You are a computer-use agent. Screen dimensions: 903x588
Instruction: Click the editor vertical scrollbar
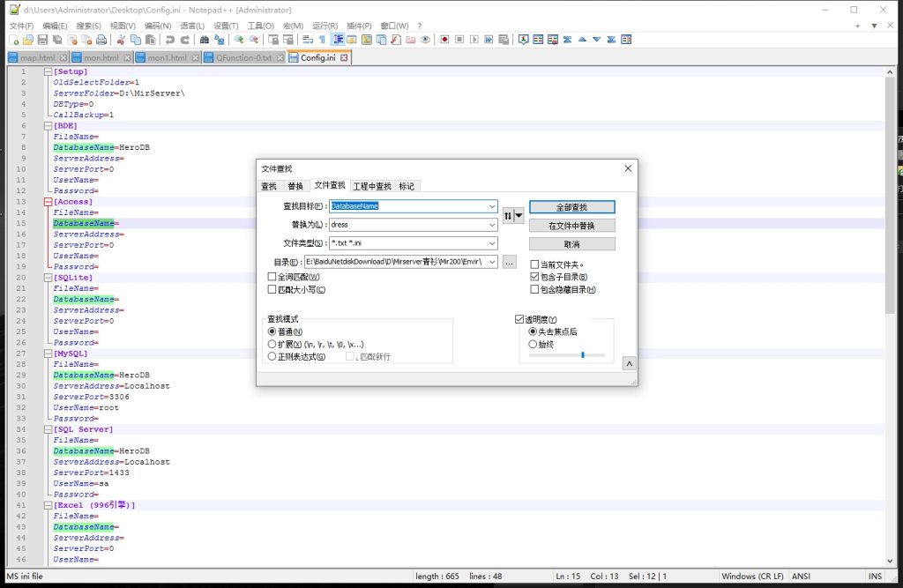pyautogui.click(x=890, y=196)
